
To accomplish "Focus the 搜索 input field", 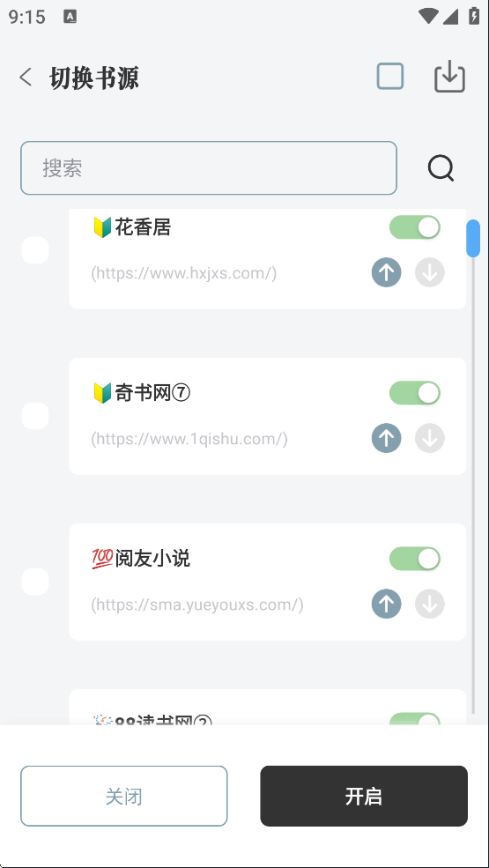I will coord(209,167).
